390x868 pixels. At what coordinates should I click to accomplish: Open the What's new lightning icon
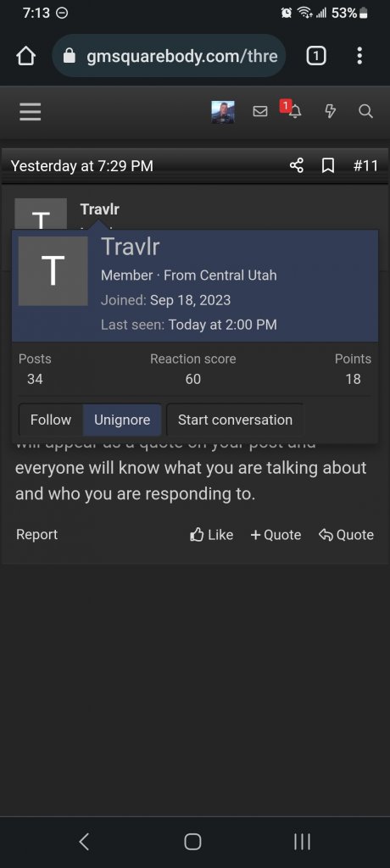pyautogui.click(x=330, y=112)
